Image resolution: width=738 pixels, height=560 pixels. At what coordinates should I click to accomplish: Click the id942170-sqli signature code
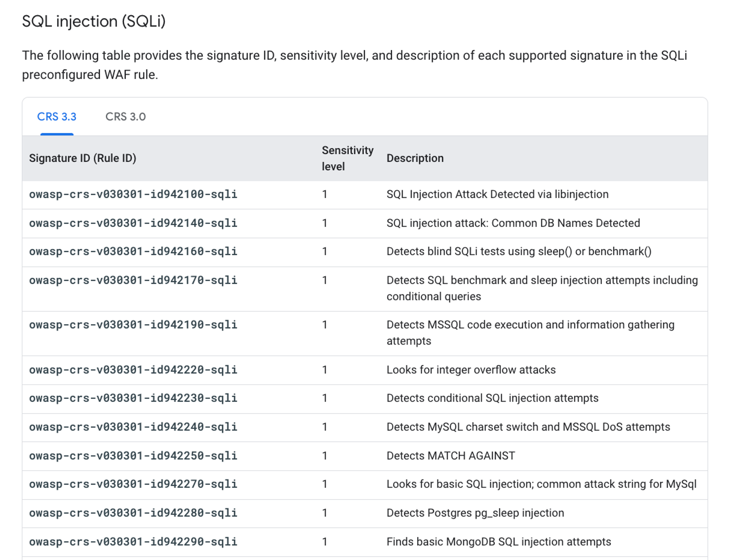[133, 280]
